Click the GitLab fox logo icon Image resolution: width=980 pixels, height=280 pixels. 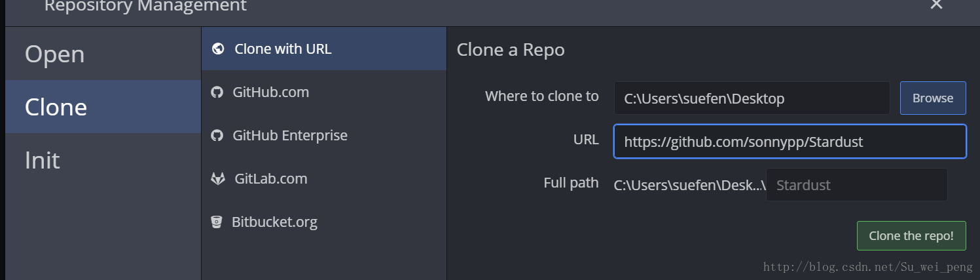[x=218, y=179]
